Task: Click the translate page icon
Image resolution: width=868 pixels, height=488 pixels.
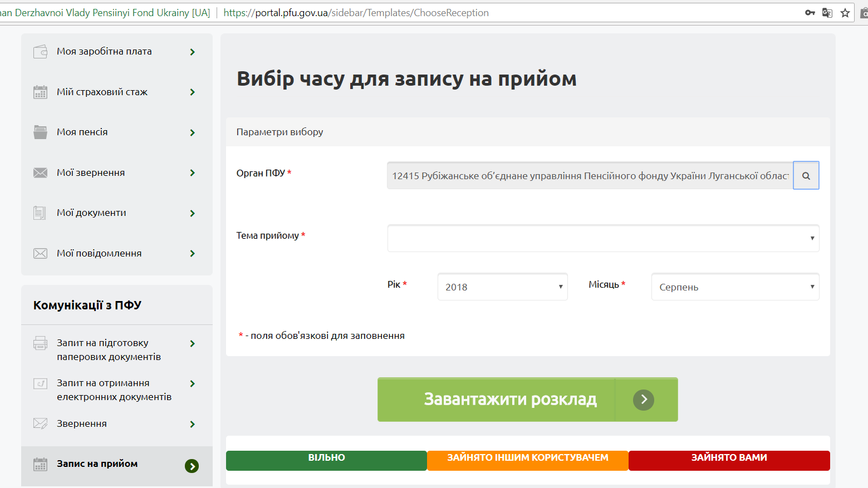Action: click(x=827, y=13)
